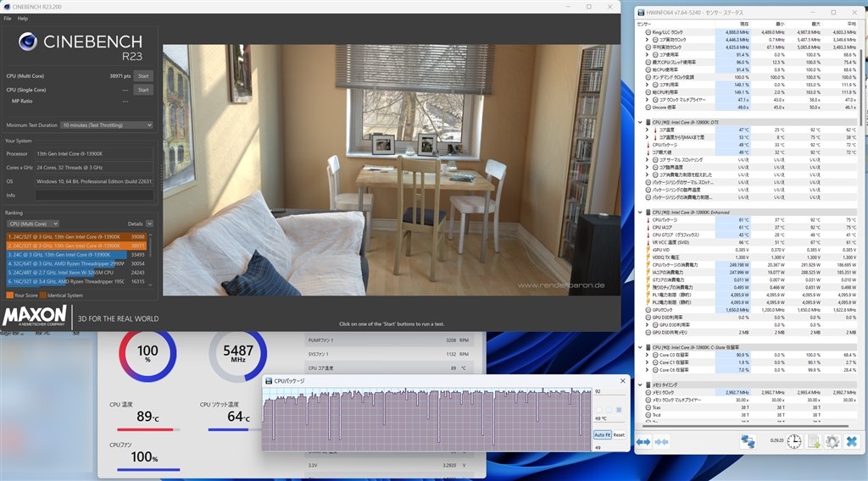
Task: Select the Threadripper 2990W ranking row
Action: tap(76, 263)
